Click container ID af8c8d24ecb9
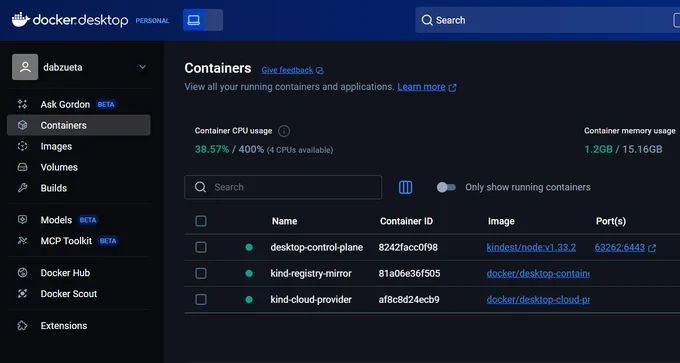Image resolution: width=680 pixels, height=363 pixels. pyautogui.click(x=409, y=300)
